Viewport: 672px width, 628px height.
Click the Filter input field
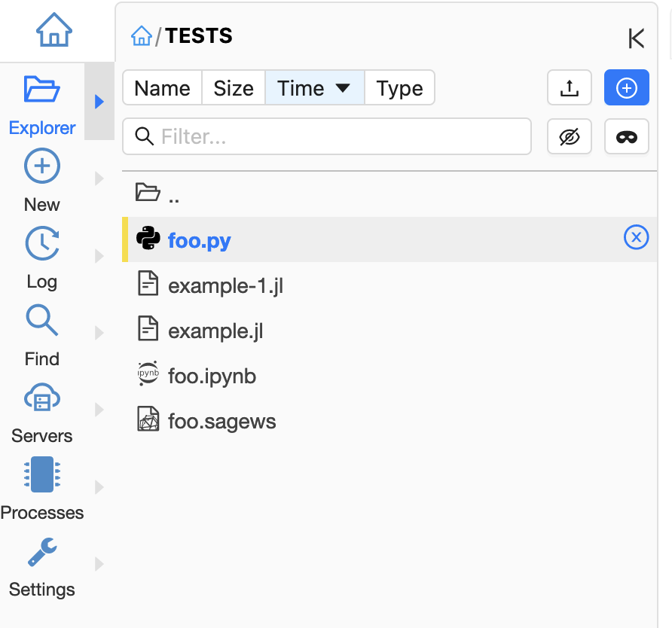[x=327, y=136]
